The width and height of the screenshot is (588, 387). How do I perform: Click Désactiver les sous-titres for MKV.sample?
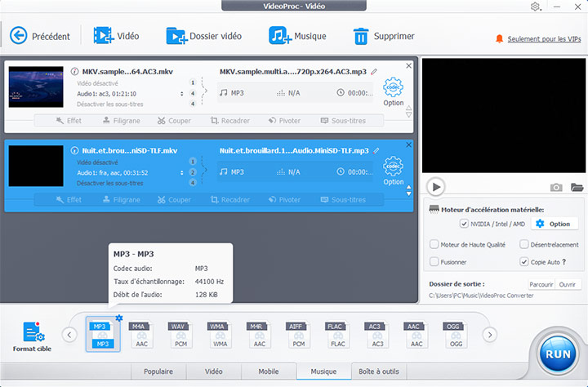pos(110,105)
